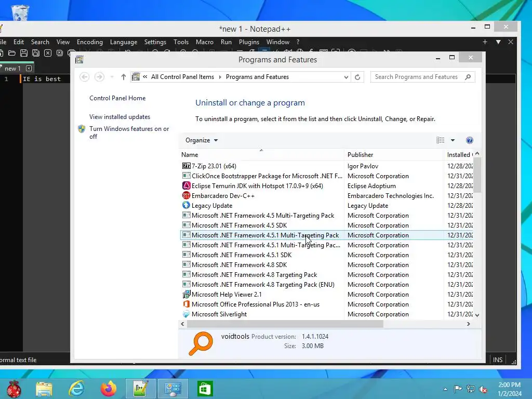Screen dimensions: 532x399
Task: Click the refresh icon beside the address bar
Action: (357, 77)
